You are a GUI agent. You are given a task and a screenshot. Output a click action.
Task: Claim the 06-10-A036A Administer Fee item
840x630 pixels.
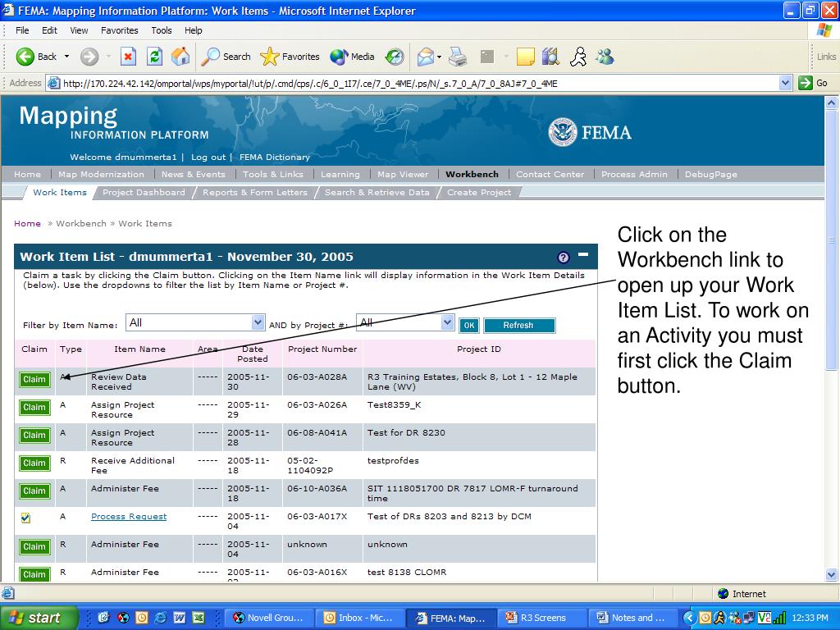[x=34, y=491]
